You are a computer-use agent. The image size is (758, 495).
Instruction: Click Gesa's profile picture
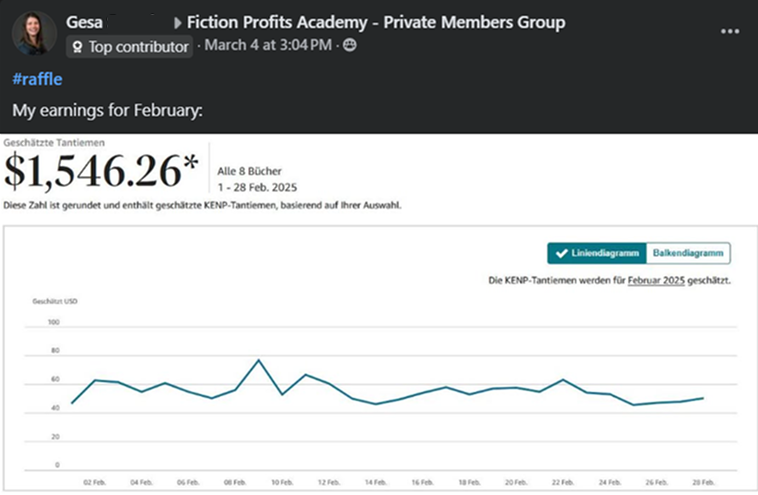tap(34, 33)
